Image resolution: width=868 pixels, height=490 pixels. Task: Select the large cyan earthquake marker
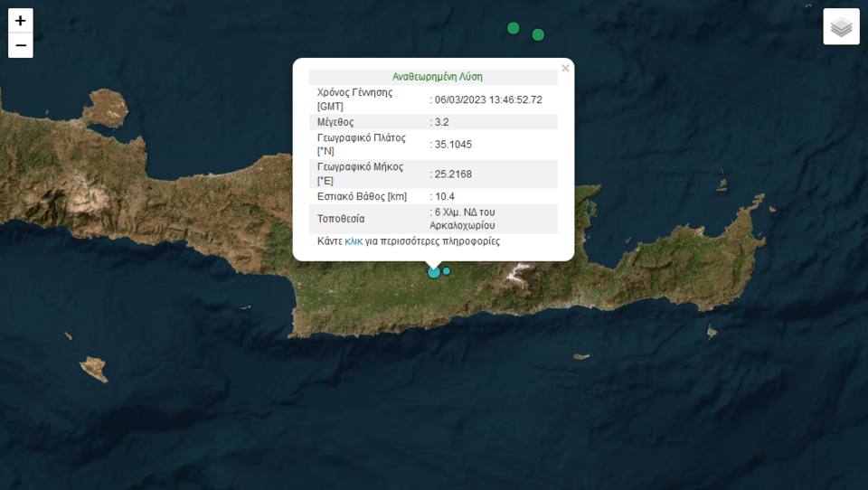pos(434,271)
